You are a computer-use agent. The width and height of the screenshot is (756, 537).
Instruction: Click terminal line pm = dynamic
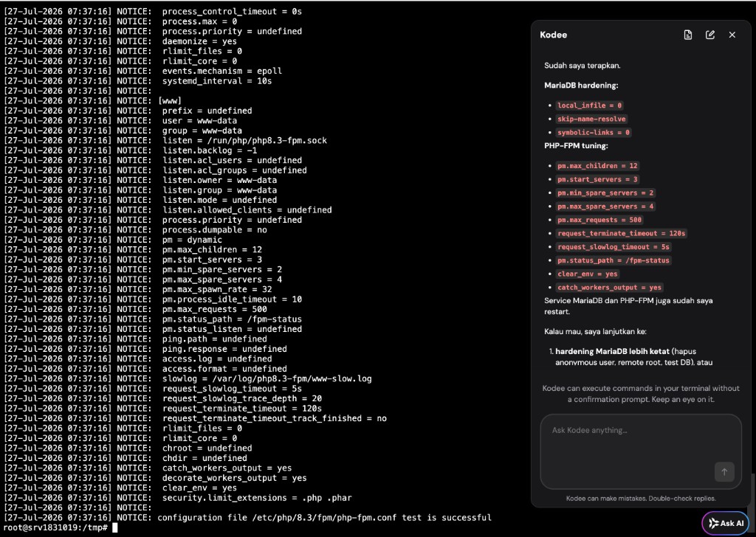click(x=113, y=240)
